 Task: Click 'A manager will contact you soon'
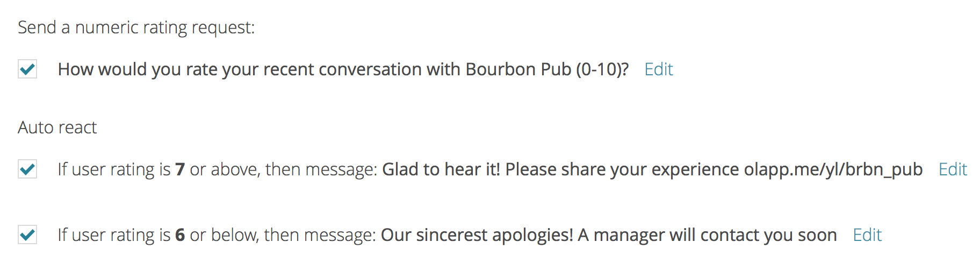(707, 235)
